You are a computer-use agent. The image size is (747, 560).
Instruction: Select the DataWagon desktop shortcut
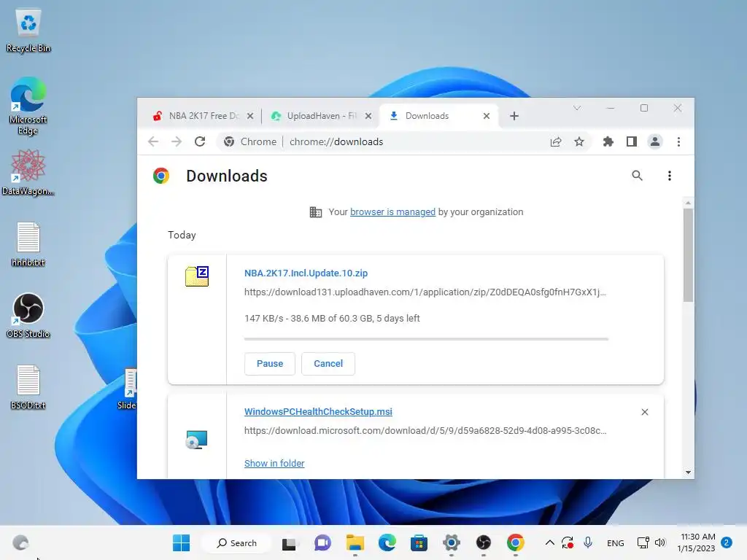(x=28, y=172)
